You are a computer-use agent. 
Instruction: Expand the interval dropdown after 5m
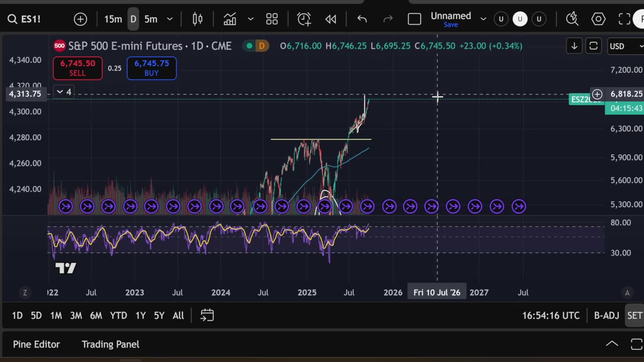tap(170, 19)
